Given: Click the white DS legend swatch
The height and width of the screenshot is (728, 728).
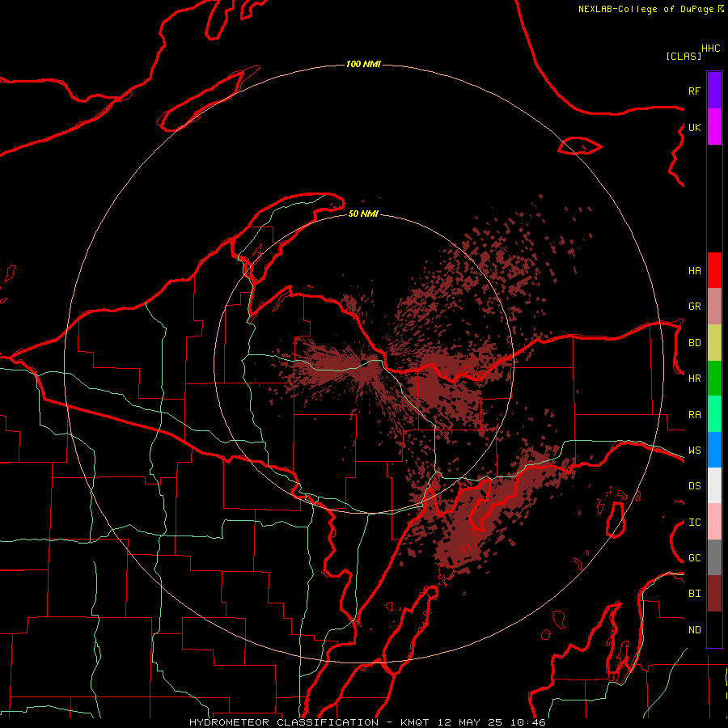Looking at the screenshot, I should pyautogui.click(x=714, y=485).
